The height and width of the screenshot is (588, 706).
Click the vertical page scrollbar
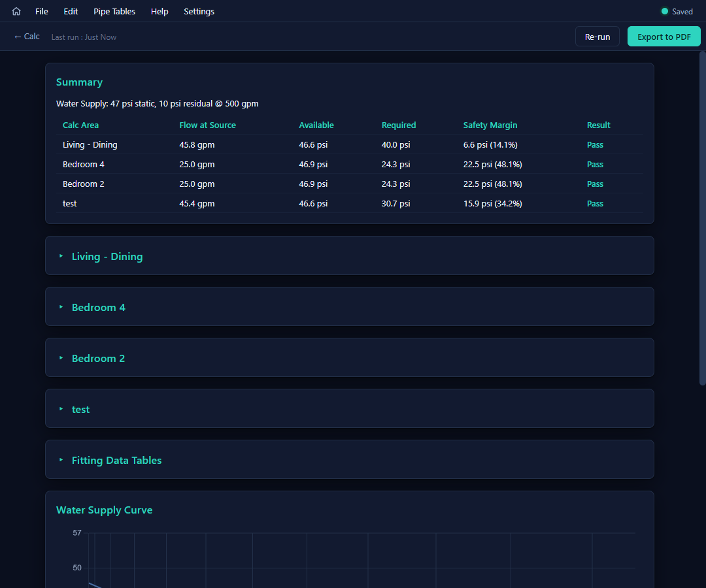(702, 218)
